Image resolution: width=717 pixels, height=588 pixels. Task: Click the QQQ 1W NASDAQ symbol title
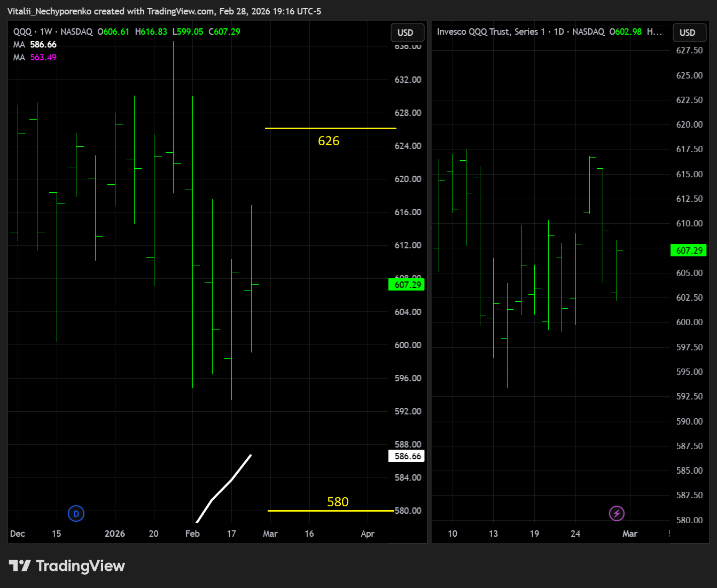click(x=53, y=32)
